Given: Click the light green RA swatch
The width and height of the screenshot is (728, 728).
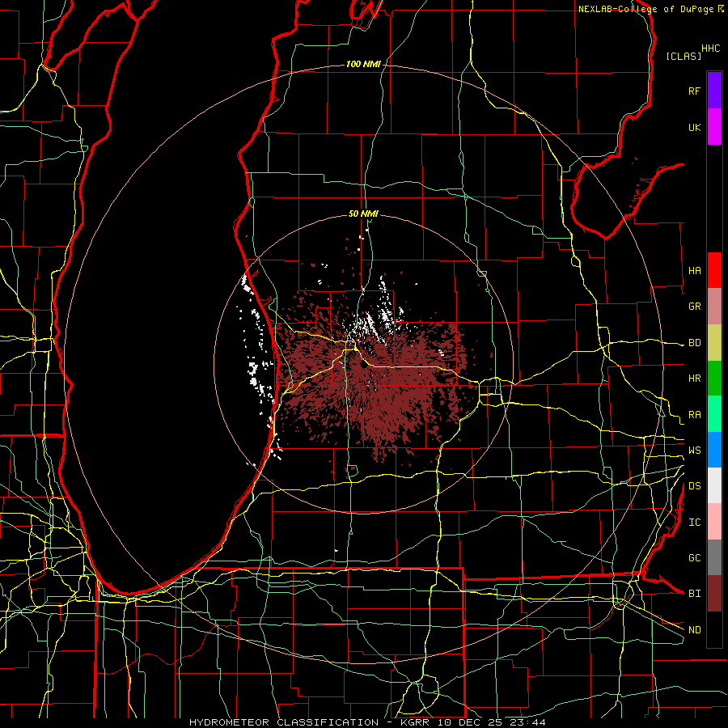Looking at the screenshot, I should 714,414.
